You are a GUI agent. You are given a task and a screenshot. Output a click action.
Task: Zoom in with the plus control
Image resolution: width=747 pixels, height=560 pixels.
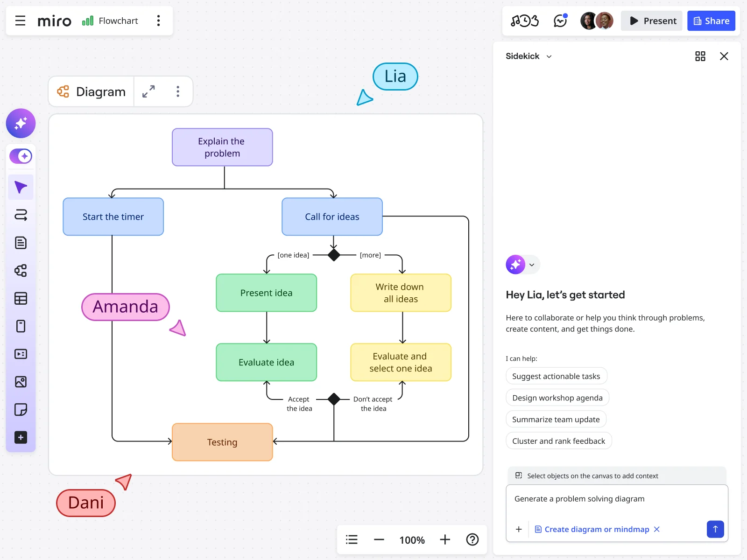pyautogui.click(x=444, y=539)
